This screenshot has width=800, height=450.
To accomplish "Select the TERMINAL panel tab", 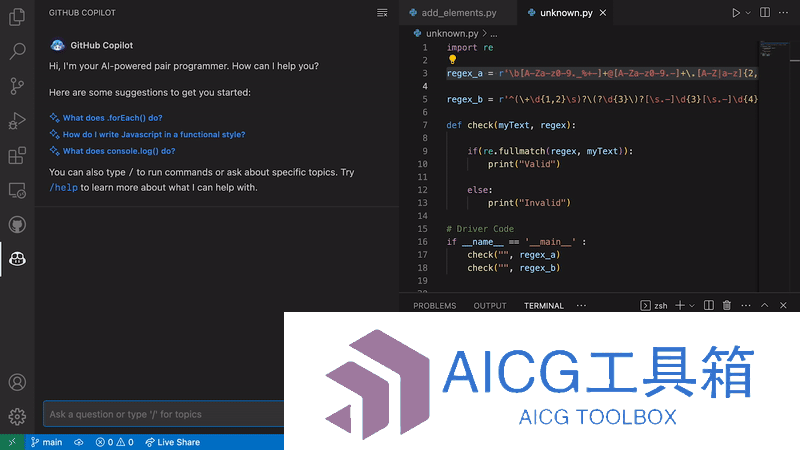I will tap(543, 306).
